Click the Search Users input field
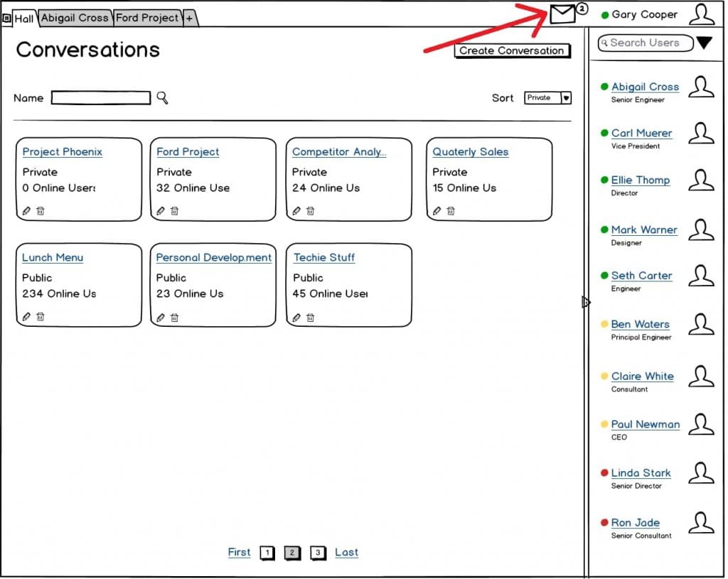Image resolution: width=728 pixels, height=579 pixels. coord(646,43)
